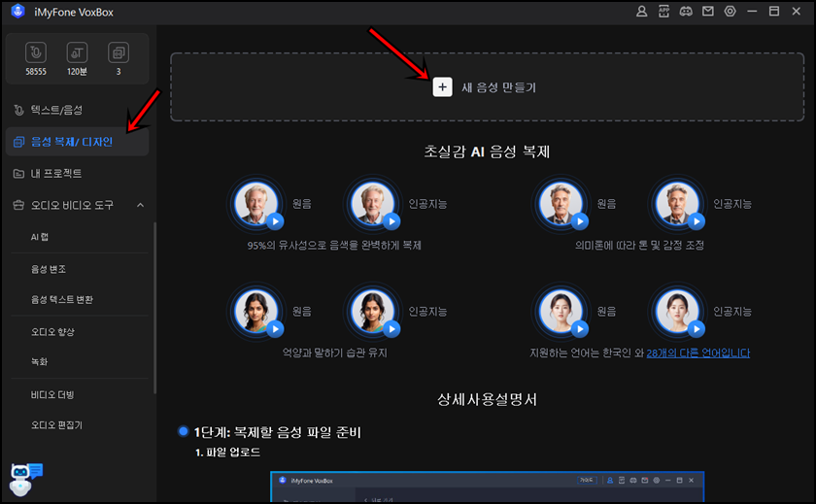The height and width of the screenshot is (504, 816).
Task: Open 오디오 편집기 tool
Action: [56, 425]
